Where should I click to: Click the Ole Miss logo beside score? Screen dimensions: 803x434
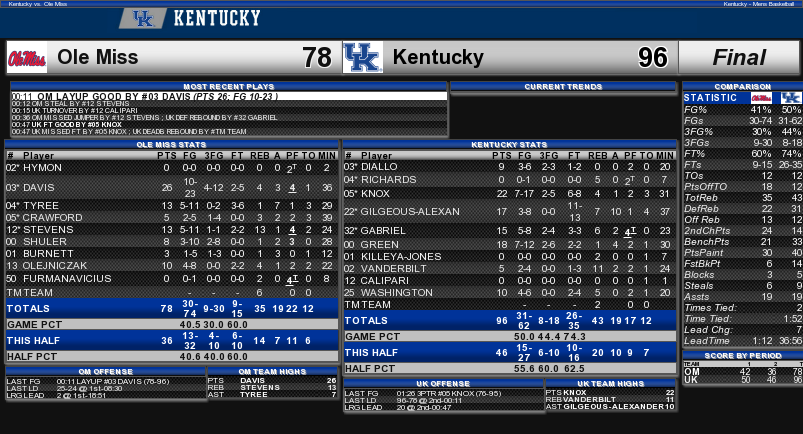(x=27, y=57)
